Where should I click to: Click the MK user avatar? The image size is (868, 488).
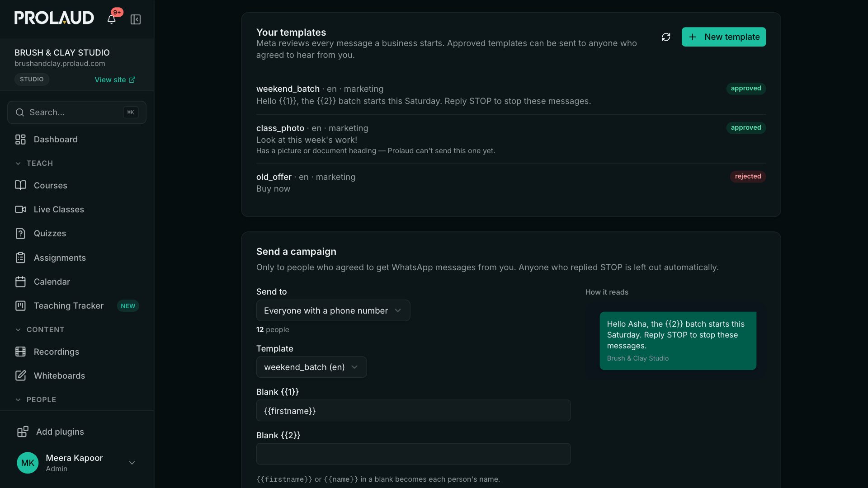tap(28, 463)
